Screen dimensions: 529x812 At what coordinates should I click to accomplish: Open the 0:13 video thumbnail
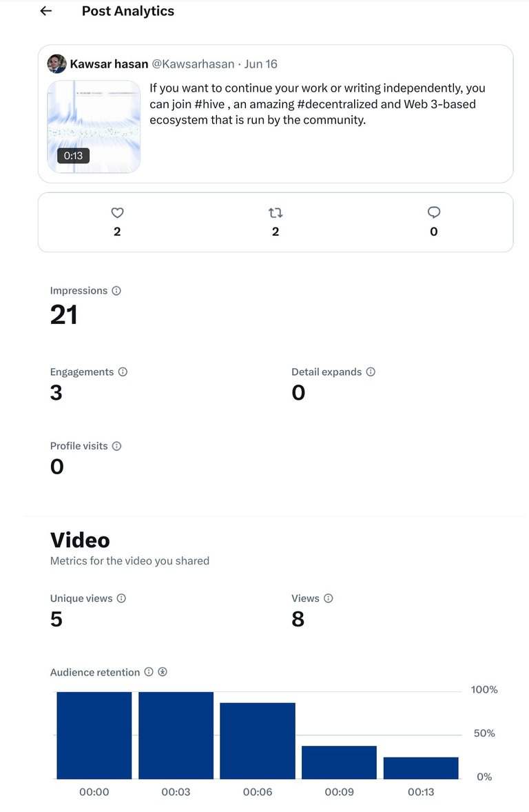tap(94, 126)
